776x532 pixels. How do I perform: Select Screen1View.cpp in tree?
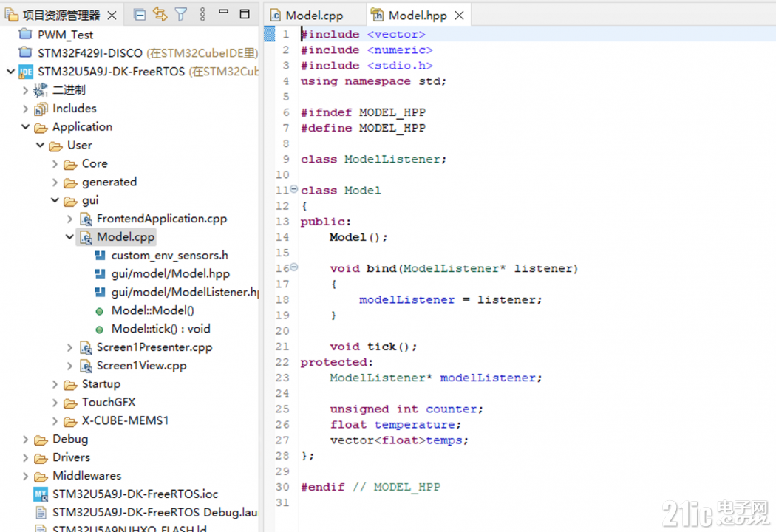(x=142, y=366)
